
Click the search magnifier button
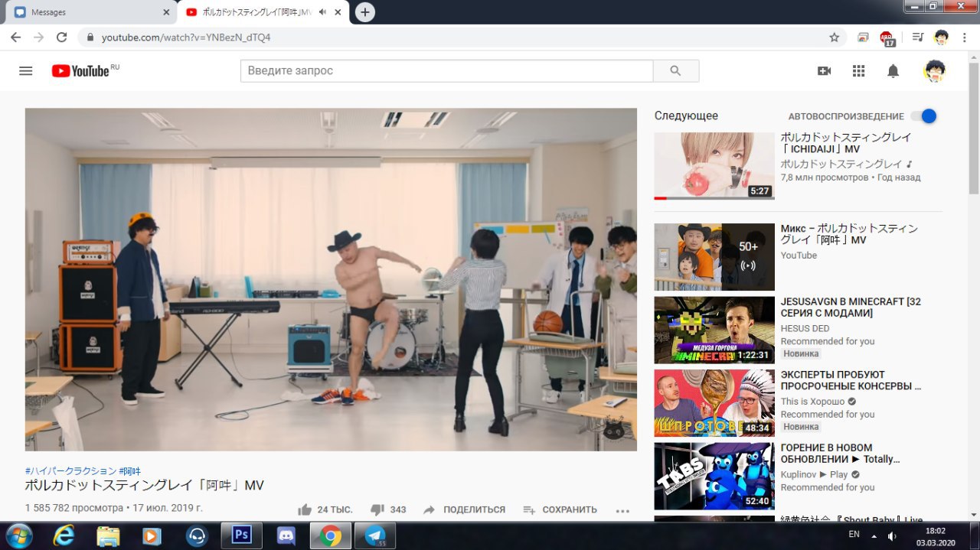pyautogui.click(x=675, y=70)
